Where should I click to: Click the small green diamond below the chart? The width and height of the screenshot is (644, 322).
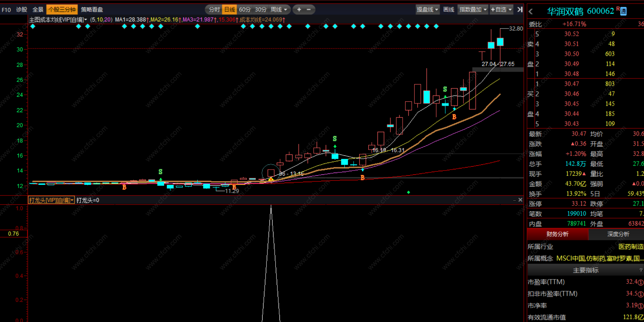(x=408, y=192)
